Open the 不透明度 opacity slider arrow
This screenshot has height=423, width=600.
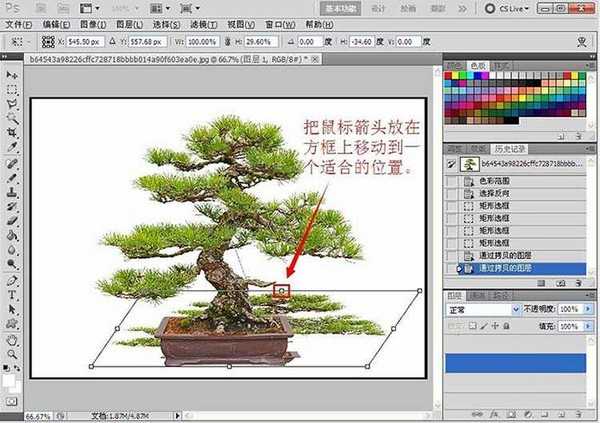pos(588,309)
